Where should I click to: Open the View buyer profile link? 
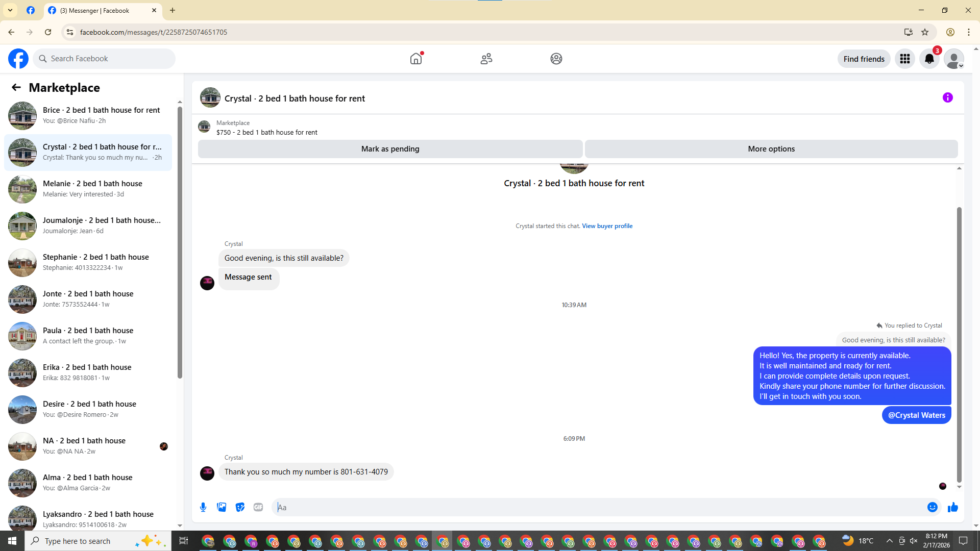point(607,226)
